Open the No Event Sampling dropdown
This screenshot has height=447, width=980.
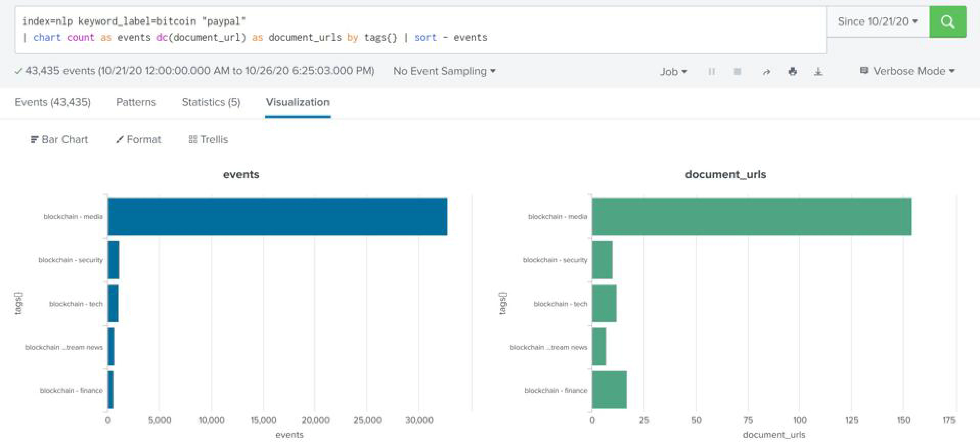coord(444,71)
